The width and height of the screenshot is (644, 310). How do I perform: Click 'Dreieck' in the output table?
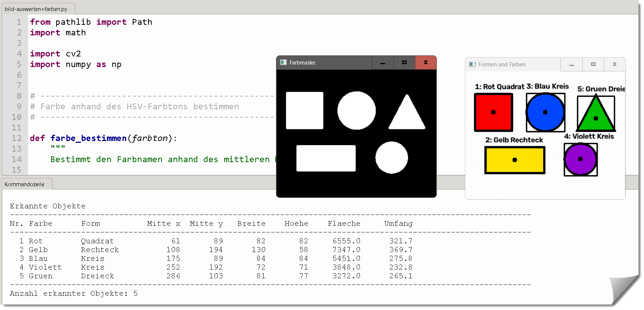point(97,276)
